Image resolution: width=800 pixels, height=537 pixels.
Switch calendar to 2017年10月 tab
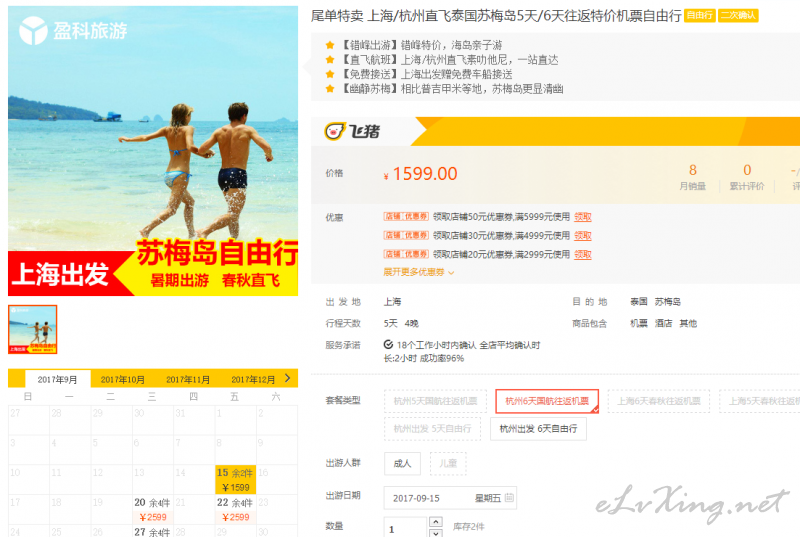point(122,379)
